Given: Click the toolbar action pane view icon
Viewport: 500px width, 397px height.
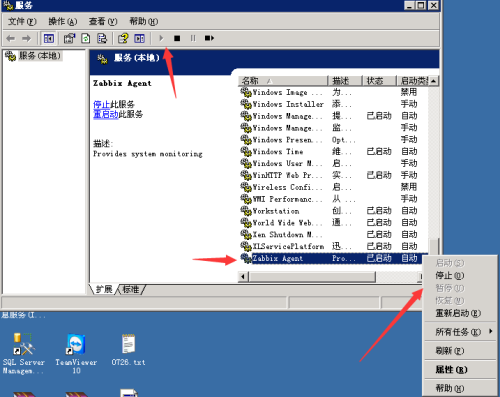Looking at the screenshot, I should pos(139,39).
